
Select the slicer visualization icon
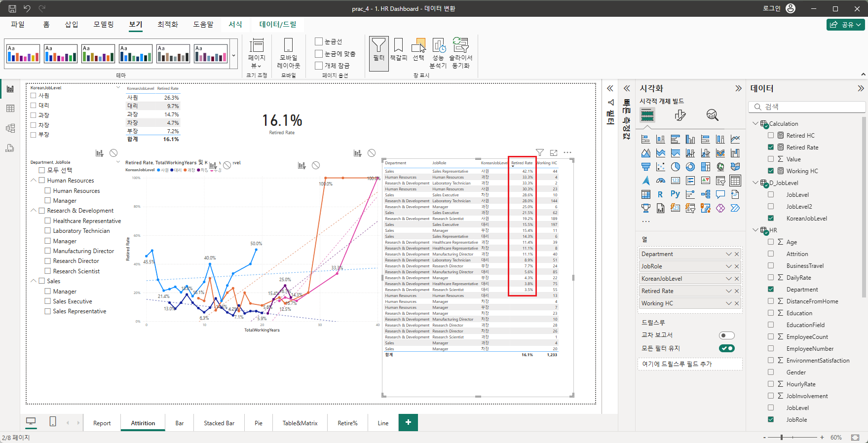point(720,181)
